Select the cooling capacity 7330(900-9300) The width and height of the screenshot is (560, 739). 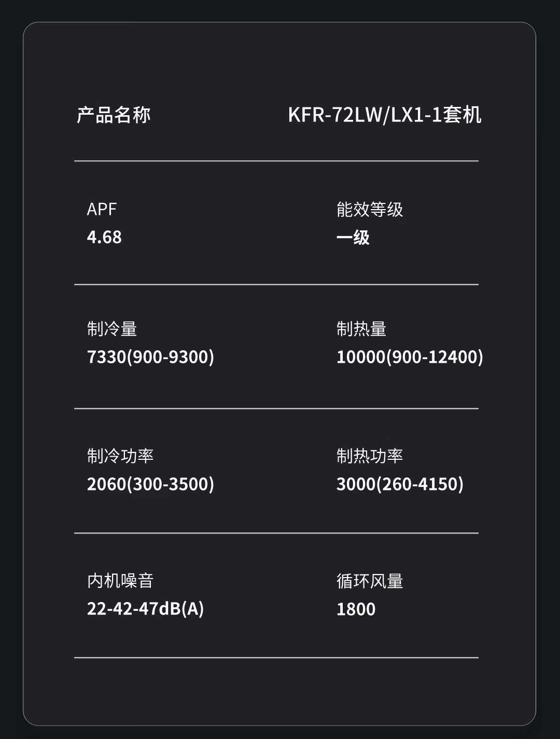pos(150,357)
